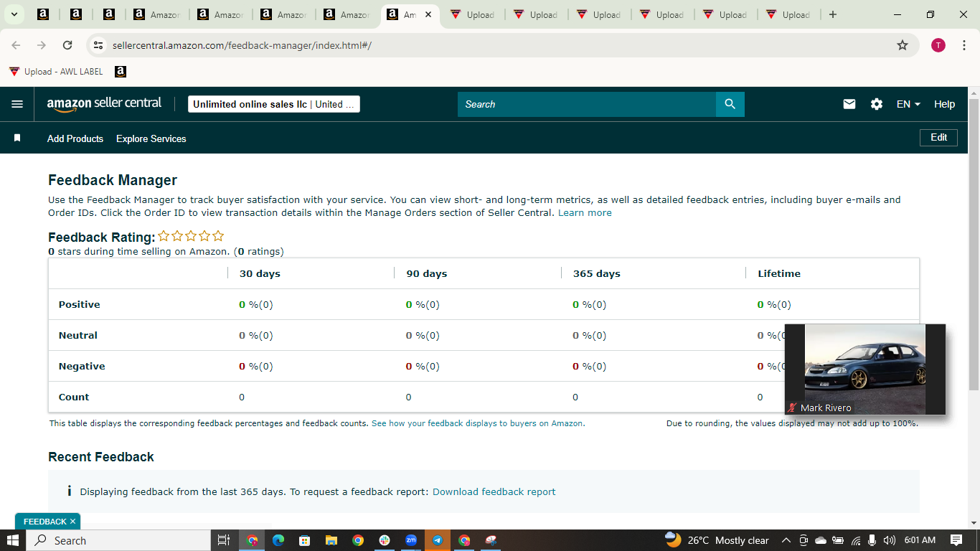980x551 pixels.
Task: Open the Chrome three-dot menu
Action: 964,45
